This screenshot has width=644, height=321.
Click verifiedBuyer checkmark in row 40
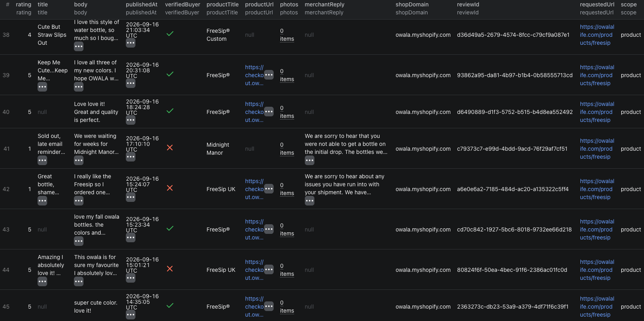170,111
